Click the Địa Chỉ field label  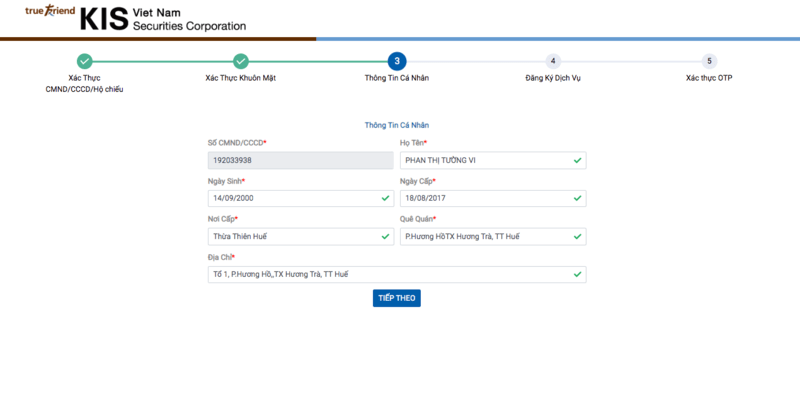click(221, 257)
